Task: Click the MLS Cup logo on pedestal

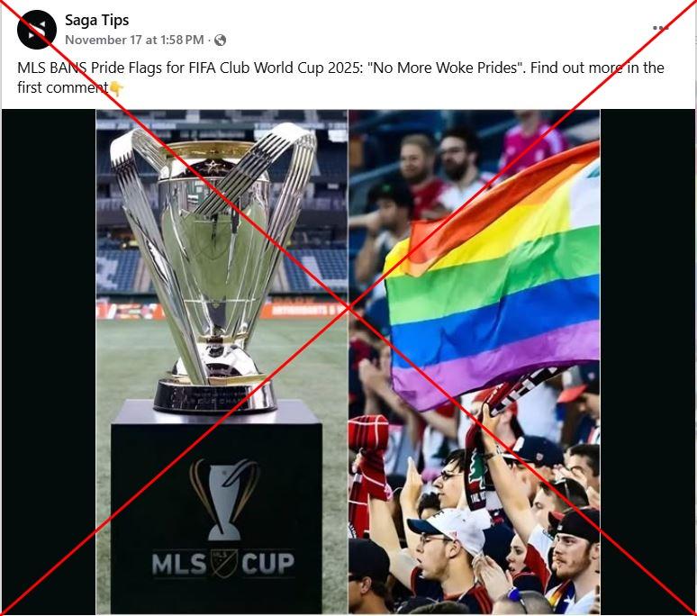Action: point(223,518)
